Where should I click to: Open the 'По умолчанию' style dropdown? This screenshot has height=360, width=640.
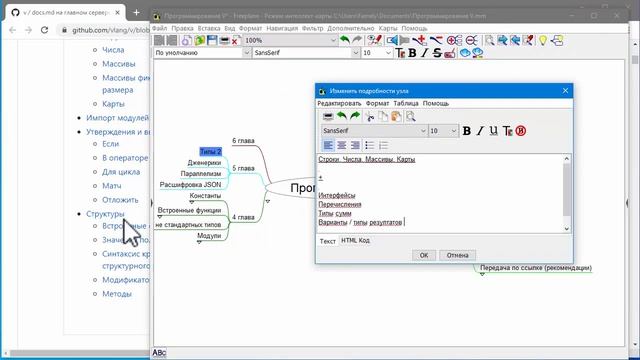click(247, 53)
